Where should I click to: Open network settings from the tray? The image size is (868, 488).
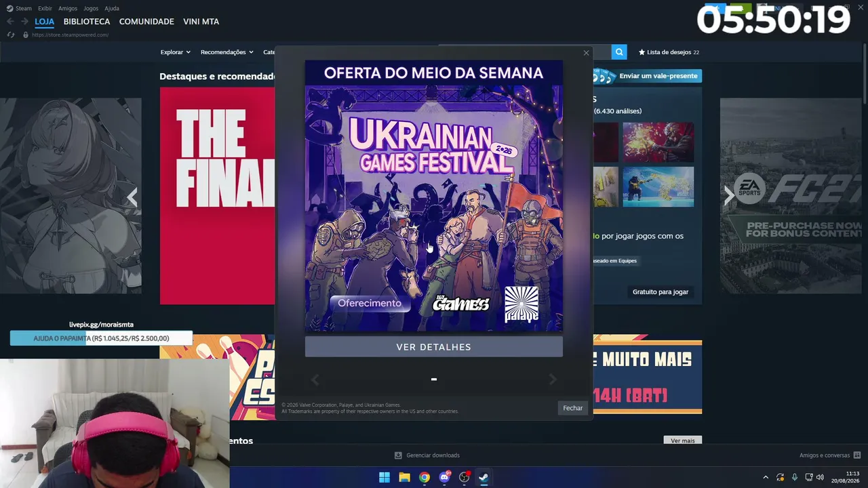pyautogui.click(x=809, y=477)
